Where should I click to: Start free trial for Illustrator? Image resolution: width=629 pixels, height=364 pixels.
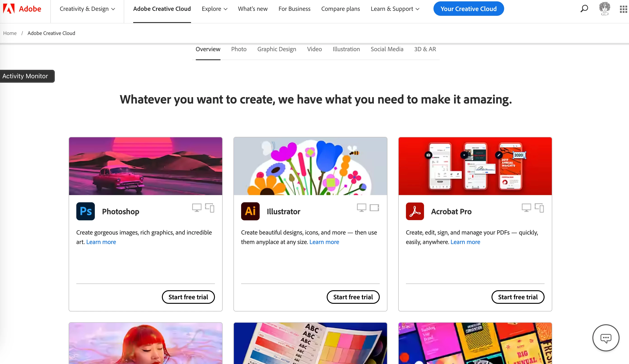pyautogui.click(x=353, y=297)
